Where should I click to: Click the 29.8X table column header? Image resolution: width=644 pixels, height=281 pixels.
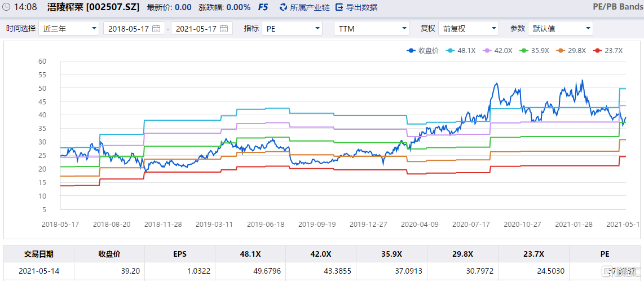point(462,254)
